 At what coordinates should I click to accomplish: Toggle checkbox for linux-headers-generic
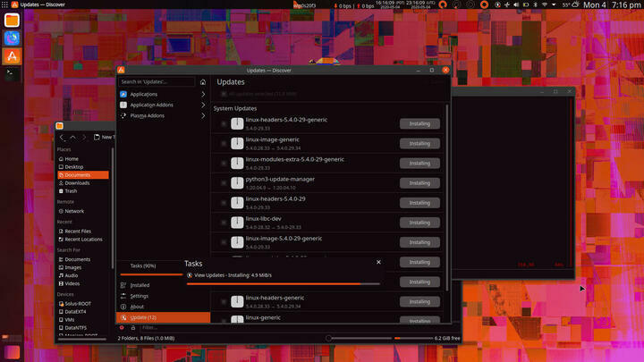[x=224, y=302]
